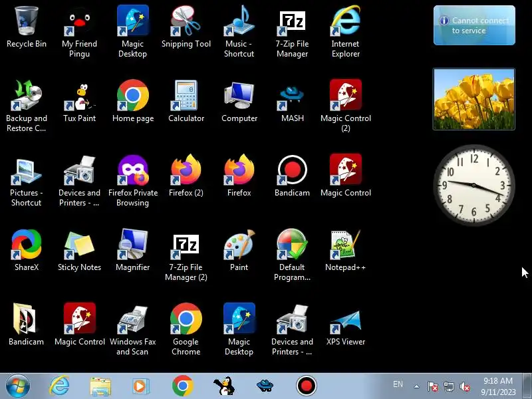Select Magic Desktop icon beside Google Chrome
This screenshot has width=532, height=399.
point(239,330)
